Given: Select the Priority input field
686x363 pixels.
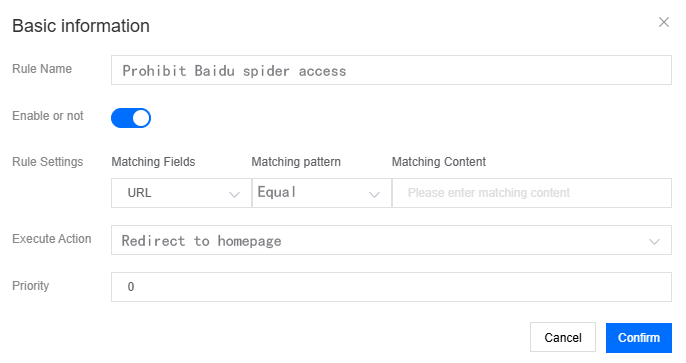Looking at the screenshot, I should point(391,287).
